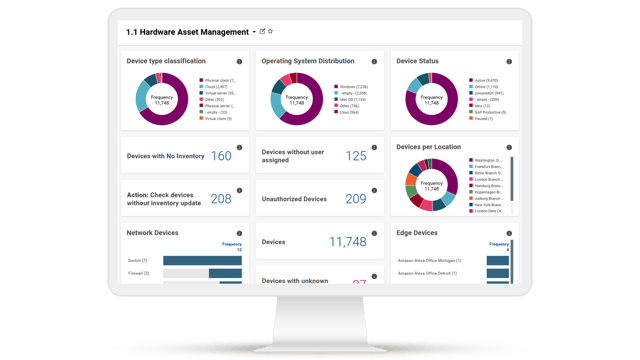The image size is (640, 360).
Task: Click the 209 Unauthorized Devices value
Action: [356, 199]
